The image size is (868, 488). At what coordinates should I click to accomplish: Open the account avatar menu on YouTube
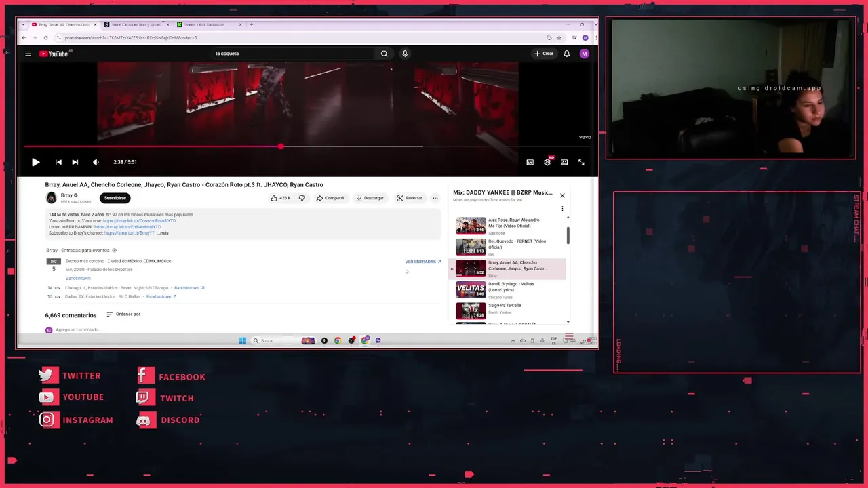(x=585, y=54)
